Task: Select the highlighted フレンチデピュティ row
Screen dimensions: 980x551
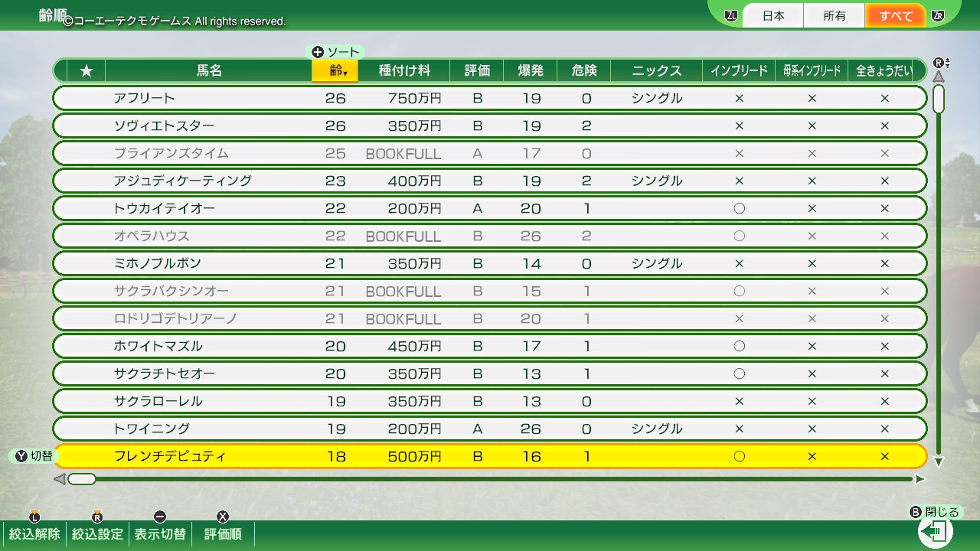Action: coord(490,456)
